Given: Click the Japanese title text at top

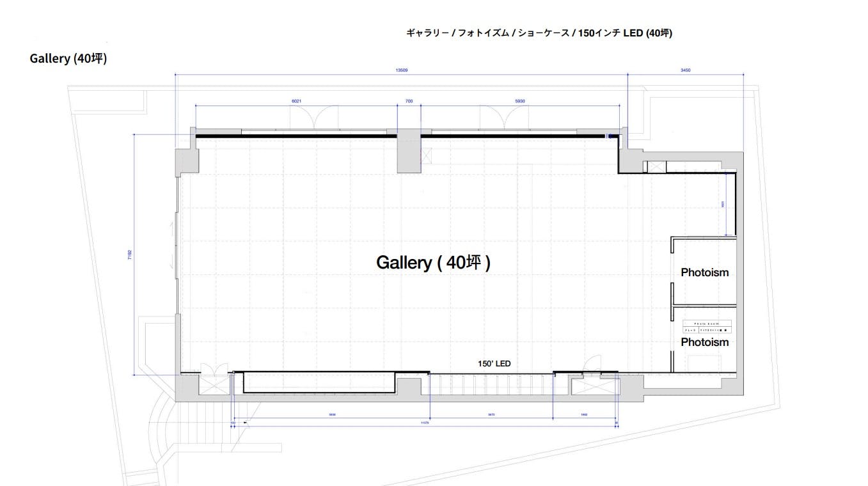Looking at the screenshot, I should (539, 33).
